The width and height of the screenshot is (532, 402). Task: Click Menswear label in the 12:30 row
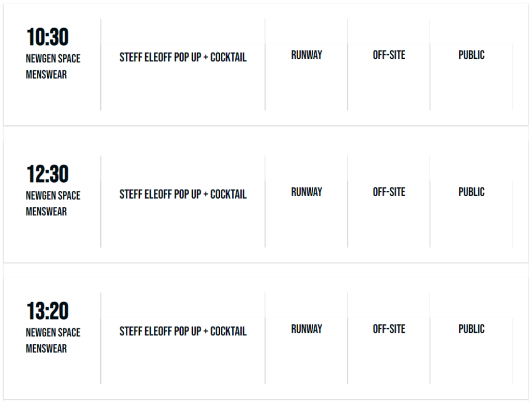coord(46,211)
